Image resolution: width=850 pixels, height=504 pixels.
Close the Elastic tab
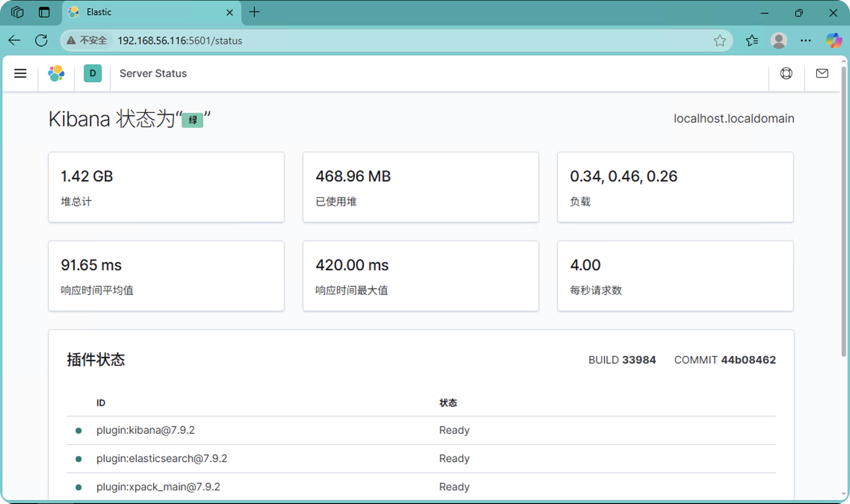click(230, 13)
